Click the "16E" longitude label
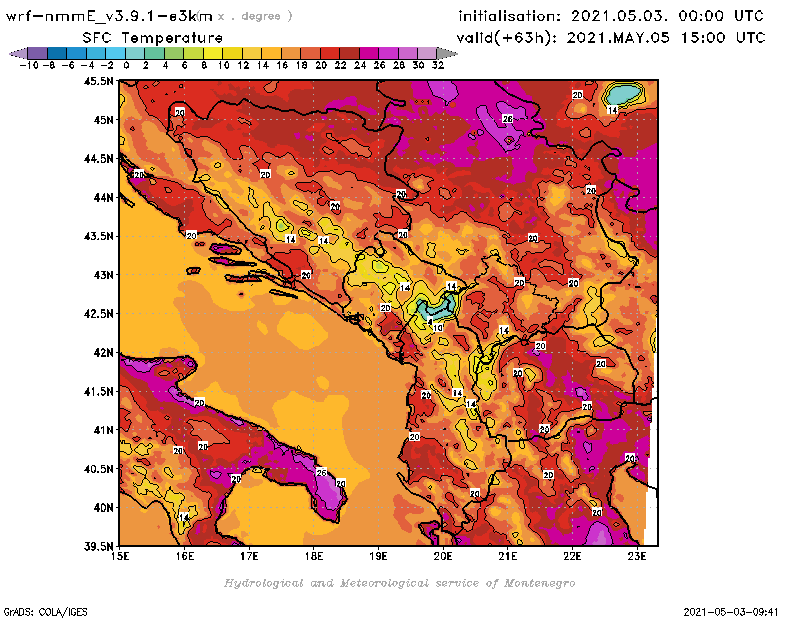Viewport: 800px width, 618px height. [185, 556]
